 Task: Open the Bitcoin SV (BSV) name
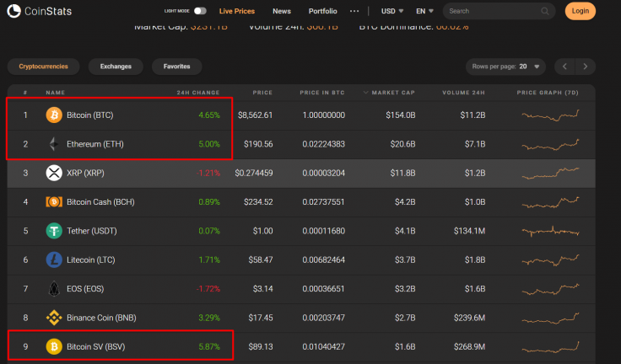click(96, 346)
